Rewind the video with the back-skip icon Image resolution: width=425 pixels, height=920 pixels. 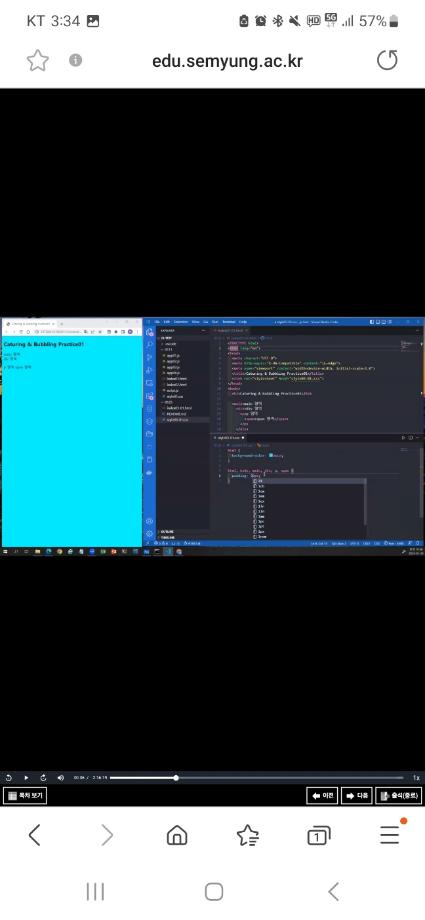click(x=9, y=777)
